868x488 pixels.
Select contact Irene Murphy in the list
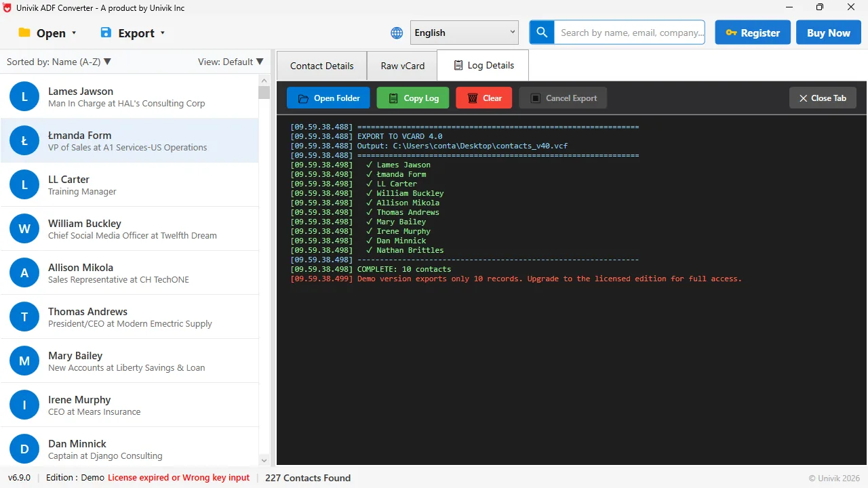click(x=129, y=405)
